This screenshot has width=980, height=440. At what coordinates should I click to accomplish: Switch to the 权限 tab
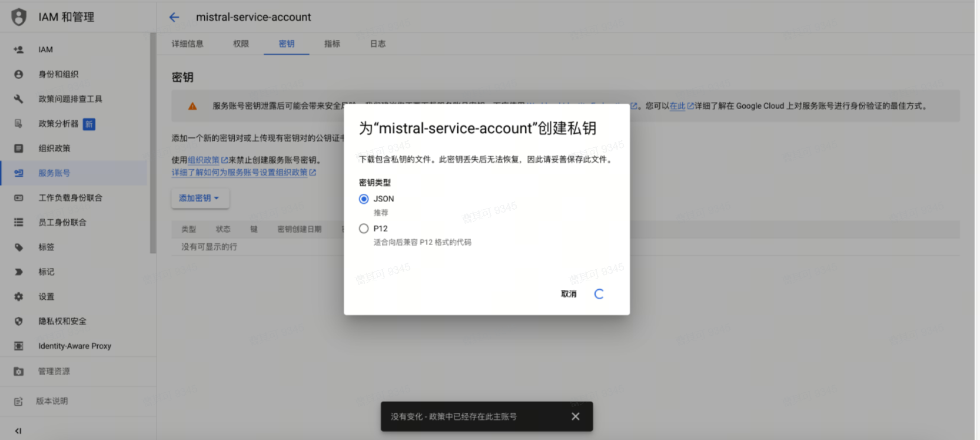coord(241,44)
